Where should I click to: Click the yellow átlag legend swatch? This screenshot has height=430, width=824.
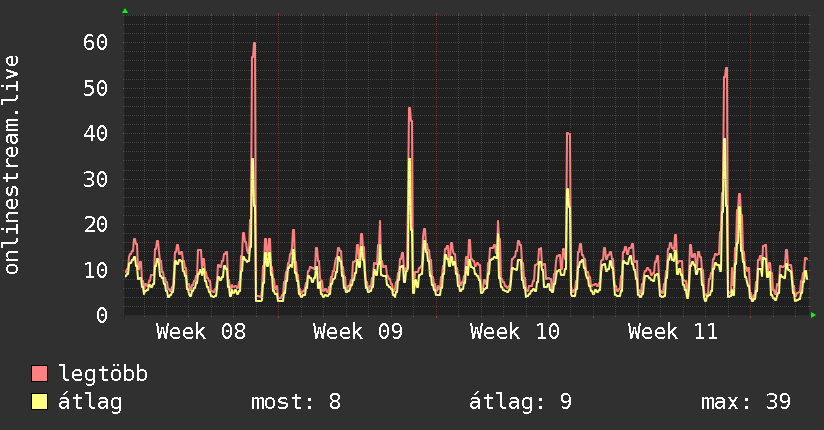coord(39,402)
